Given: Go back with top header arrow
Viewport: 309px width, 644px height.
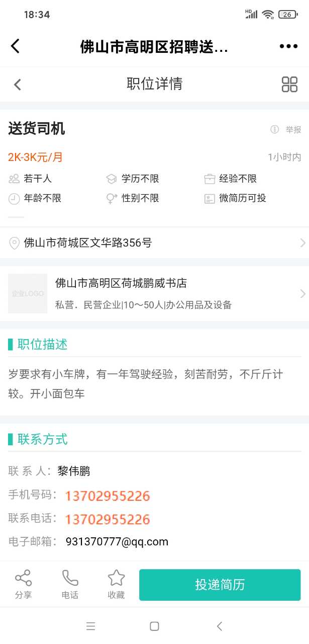Looking at the screenshot, I should (15, 46).
